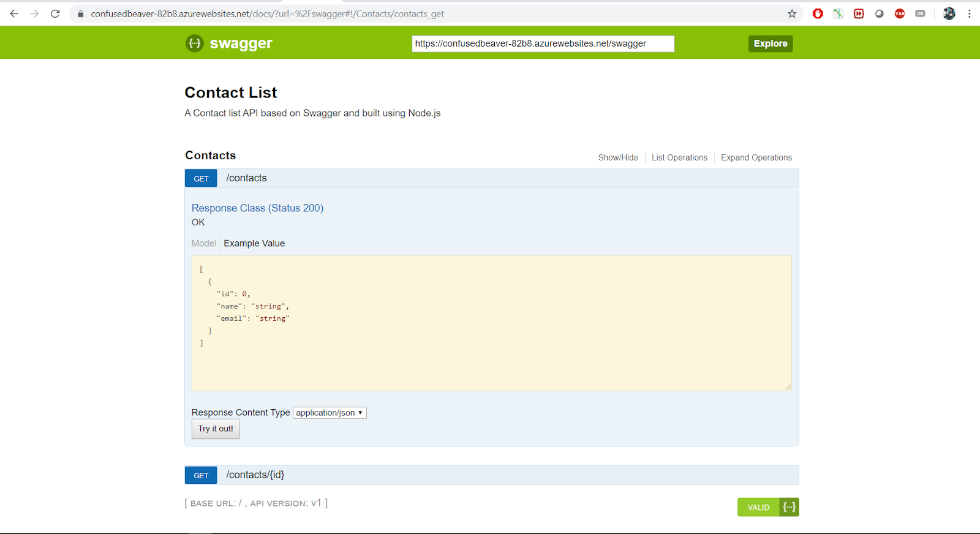Viewport: 980px width, 534px height.
Task: Click the Contacts section heading
Action: [211, 156]
